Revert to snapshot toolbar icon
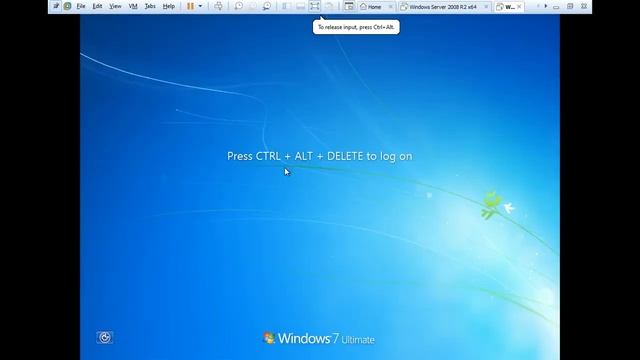The image size is (640, 360). click(253, 6)
